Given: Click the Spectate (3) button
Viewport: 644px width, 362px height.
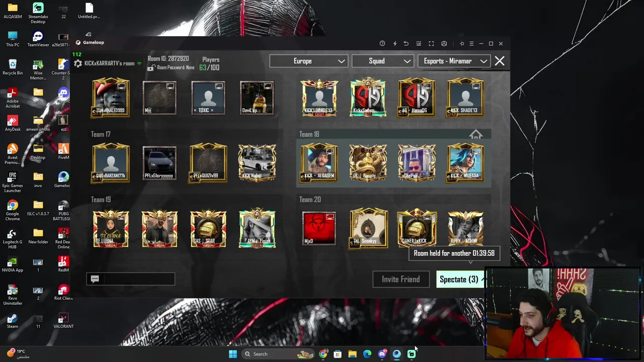Looking at the screenshot, I should [459, 280].
